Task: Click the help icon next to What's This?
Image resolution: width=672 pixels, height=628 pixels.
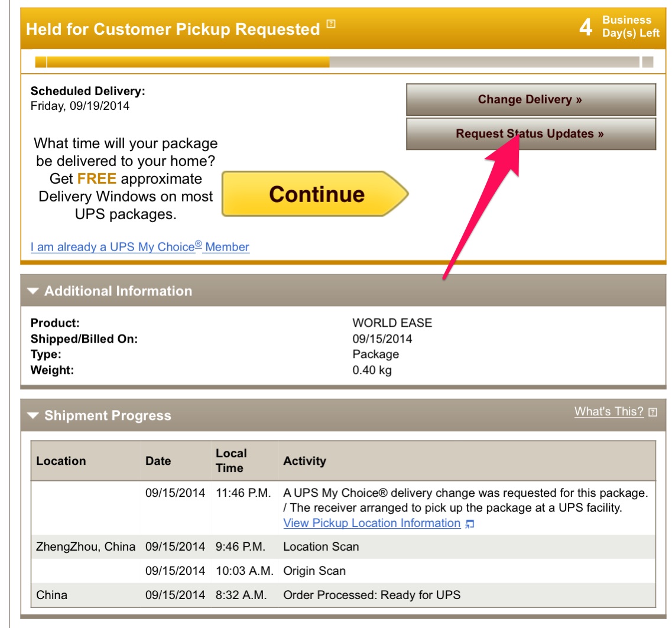Action: (652, 412)
